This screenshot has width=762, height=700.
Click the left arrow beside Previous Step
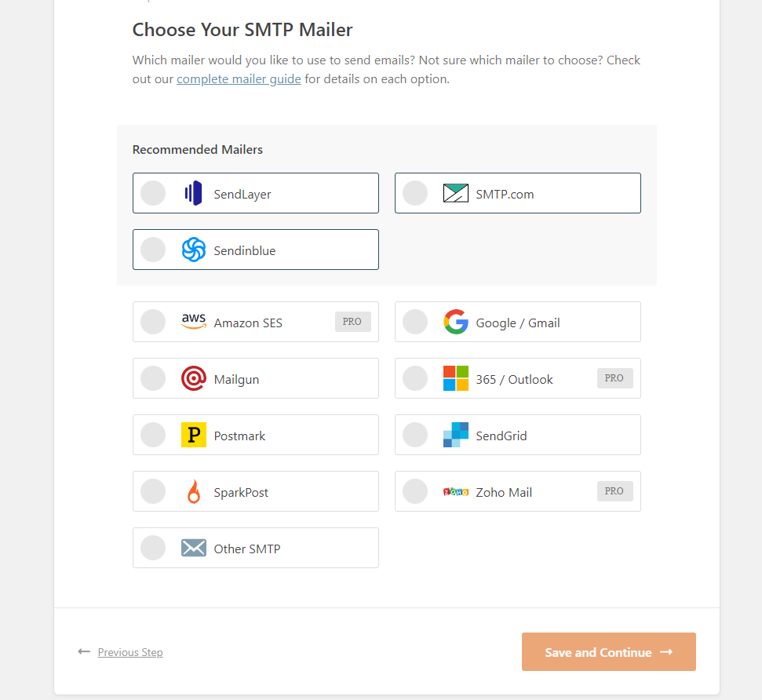84,651
